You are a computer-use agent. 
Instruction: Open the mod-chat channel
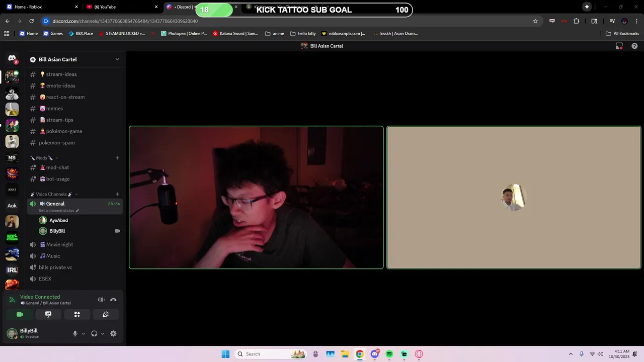pyautogui.click(x=75, y=167)
